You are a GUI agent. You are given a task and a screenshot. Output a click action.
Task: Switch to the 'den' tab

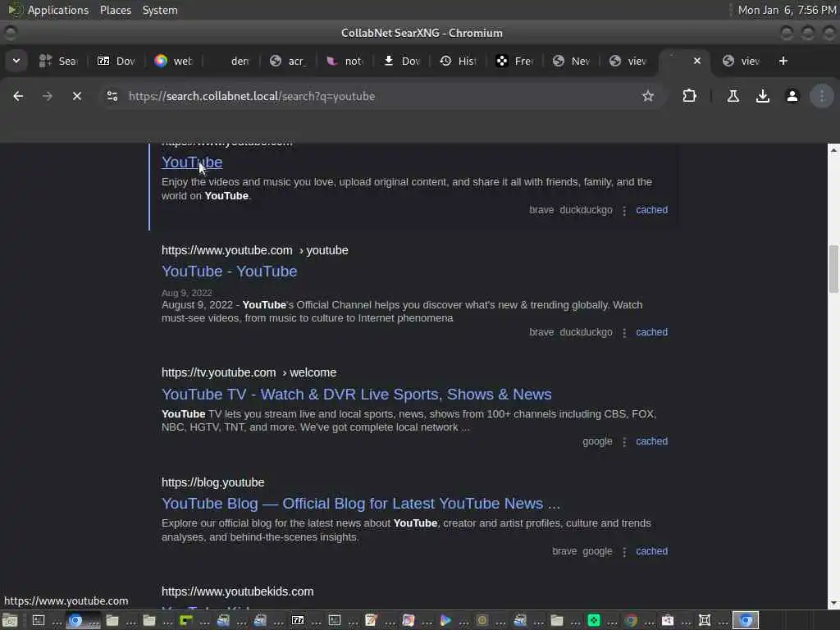pyautogui.click(x=231, y=61)
